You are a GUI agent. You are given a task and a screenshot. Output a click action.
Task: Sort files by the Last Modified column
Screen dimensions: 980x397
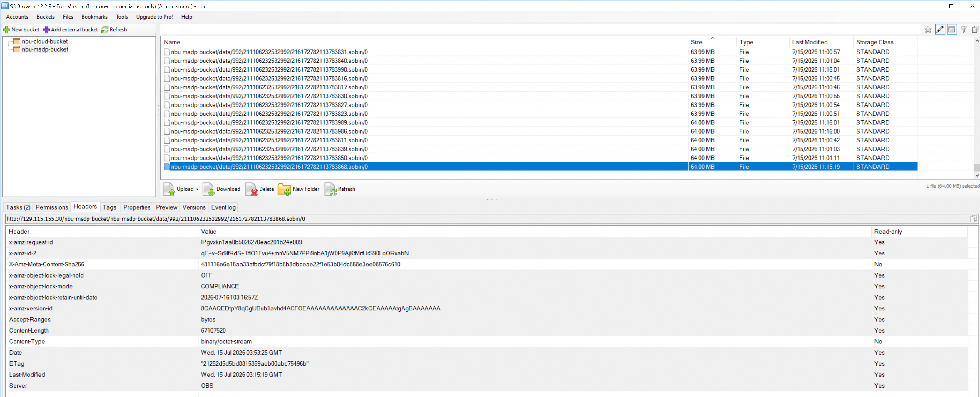tap(821, 42)
